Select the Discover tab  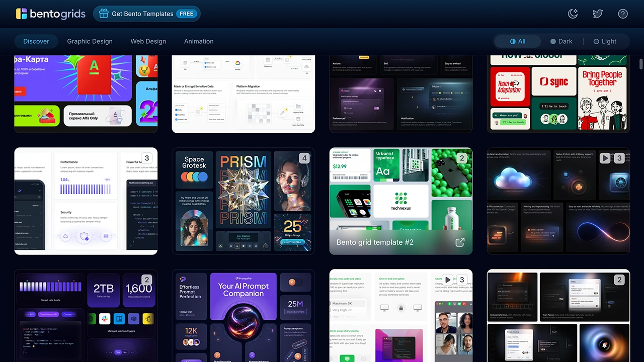click(x=36, y=41)
